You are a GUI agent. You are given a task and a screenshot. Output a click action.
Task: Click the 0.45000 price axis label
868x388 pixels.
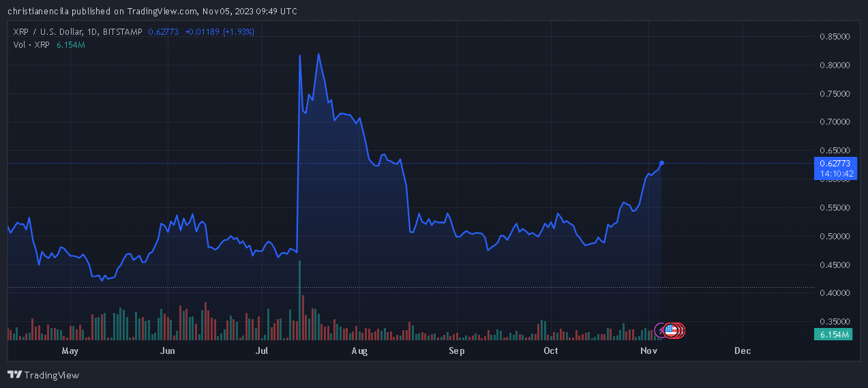(835, 265)
